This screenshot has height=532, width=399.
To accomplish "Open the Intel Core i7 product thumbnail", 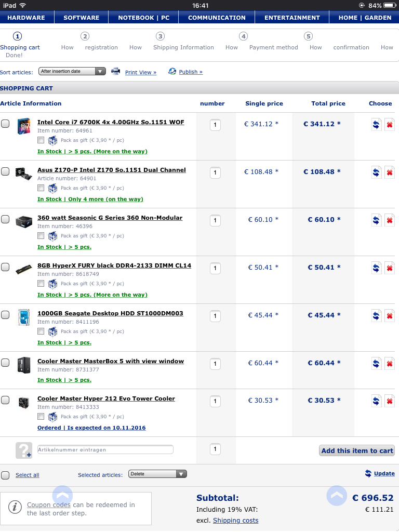I will (24, 126).
